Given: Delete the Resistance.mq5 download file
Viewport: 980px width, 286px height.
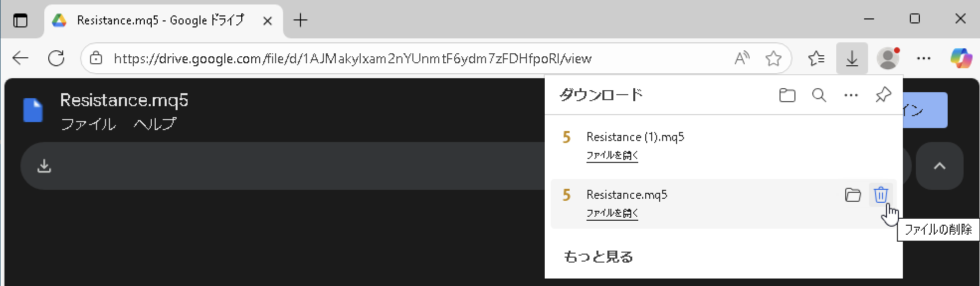Looking at the screenshot, I should (881, 195).
